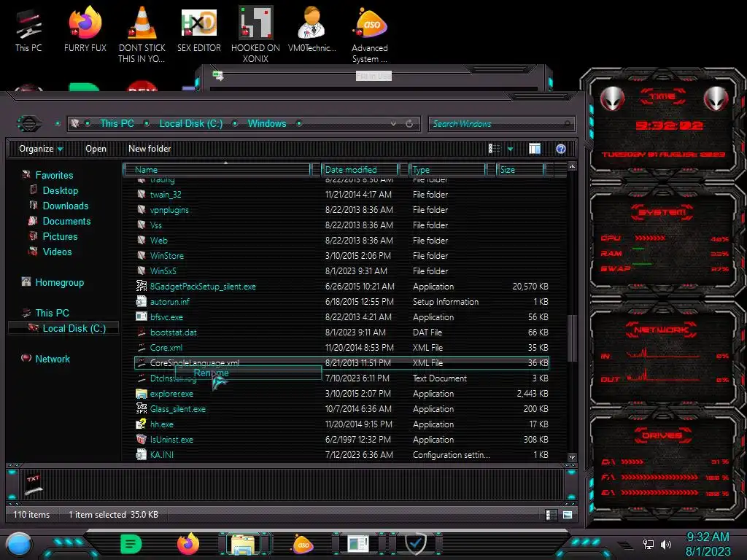Open the Start orb on the taskbar

[x=19, y=545]
